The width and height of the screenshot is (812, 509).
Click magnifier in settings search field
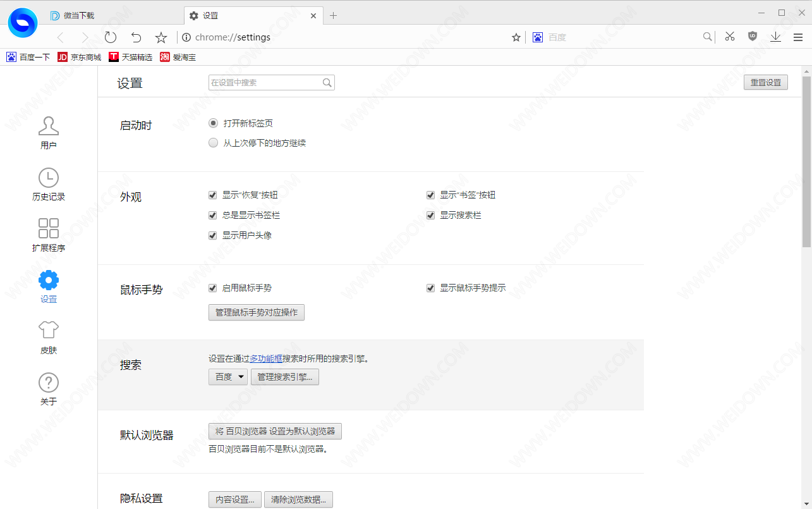(327, 82)
